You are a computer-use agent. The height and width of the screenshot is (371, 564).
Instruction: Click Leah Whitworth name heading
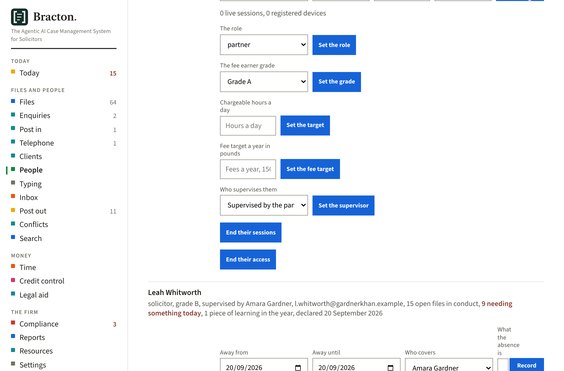pyautogui.click(x=174, y=293)
